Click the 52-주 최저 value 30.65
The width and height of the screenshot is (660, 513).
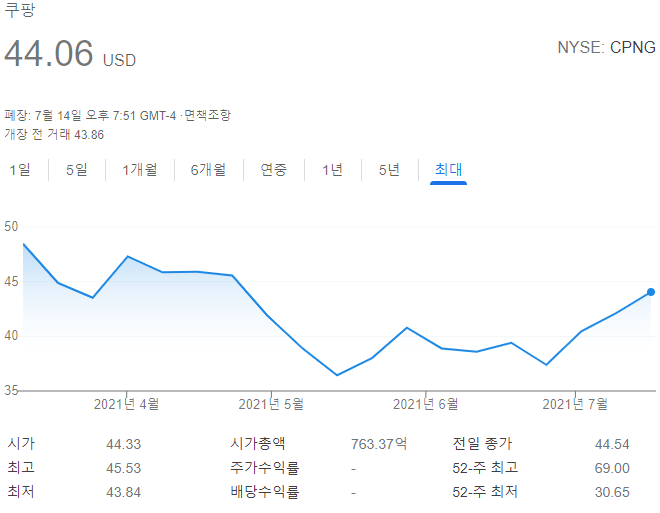(612, 492)
